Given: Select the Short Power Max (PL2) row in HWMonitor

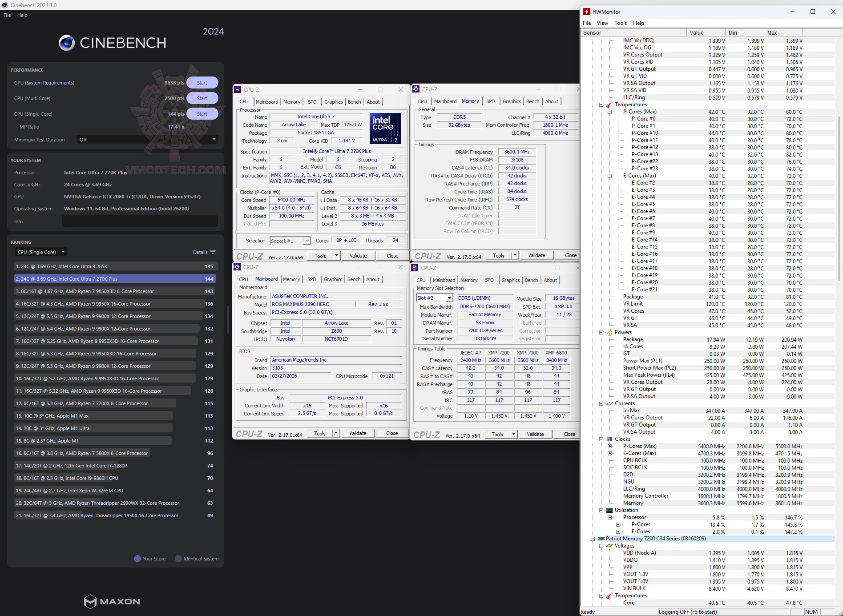Looking at the screenshot, I should [x=708, y=368].
